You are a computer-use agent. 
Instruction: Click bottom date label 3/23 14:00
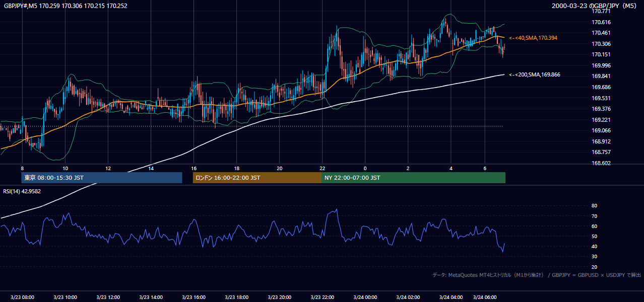tap(151, 297)
